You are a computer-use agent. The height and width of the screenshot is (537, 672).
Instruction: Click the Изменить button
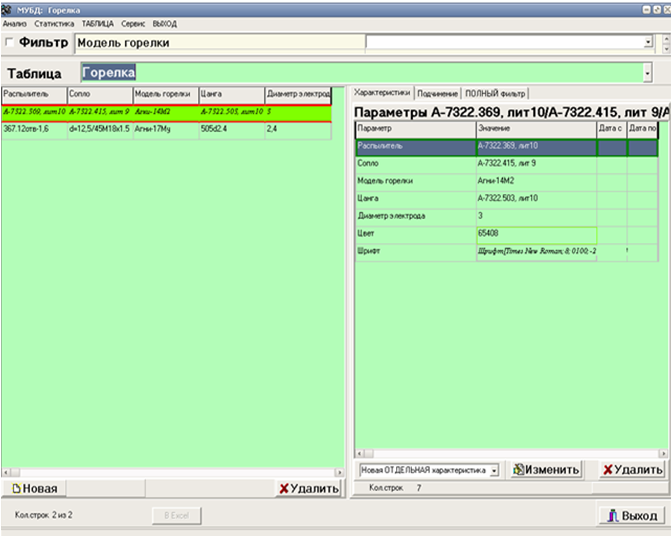pos(546,470)
